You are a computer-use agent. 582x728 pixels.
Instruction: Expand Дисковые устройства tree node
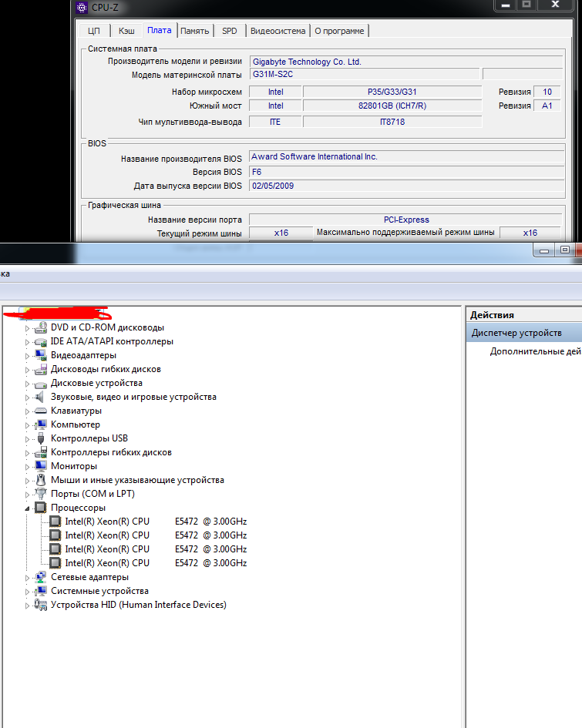pyautogui.click(x=27, y=384)
